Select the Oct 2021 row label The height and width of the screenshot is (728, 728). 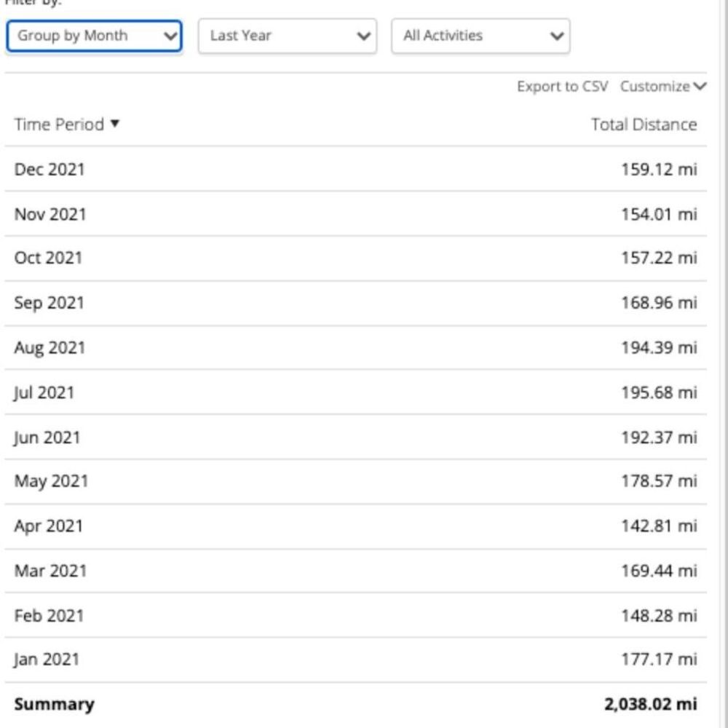48,258
